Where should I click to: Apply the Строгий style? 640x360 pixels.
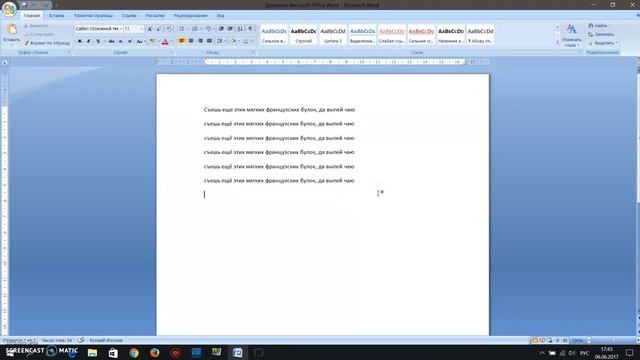(x=303, y=35)
